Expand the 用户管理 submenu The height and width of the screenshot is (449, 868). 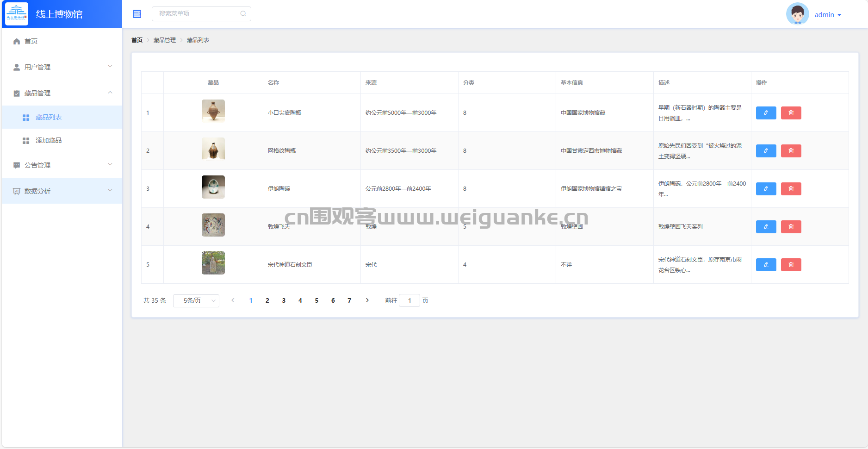point(62,67)
